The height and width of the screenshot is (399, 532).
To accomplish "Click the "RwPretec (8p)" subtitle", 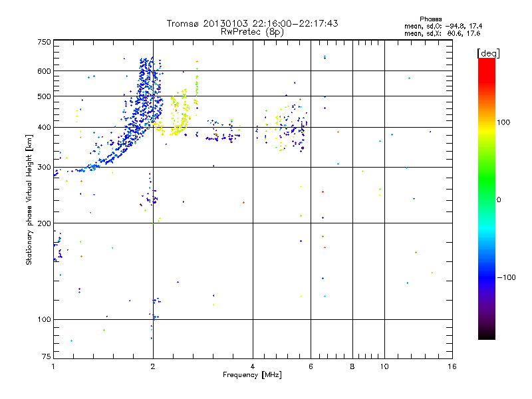I will (252, 32).
